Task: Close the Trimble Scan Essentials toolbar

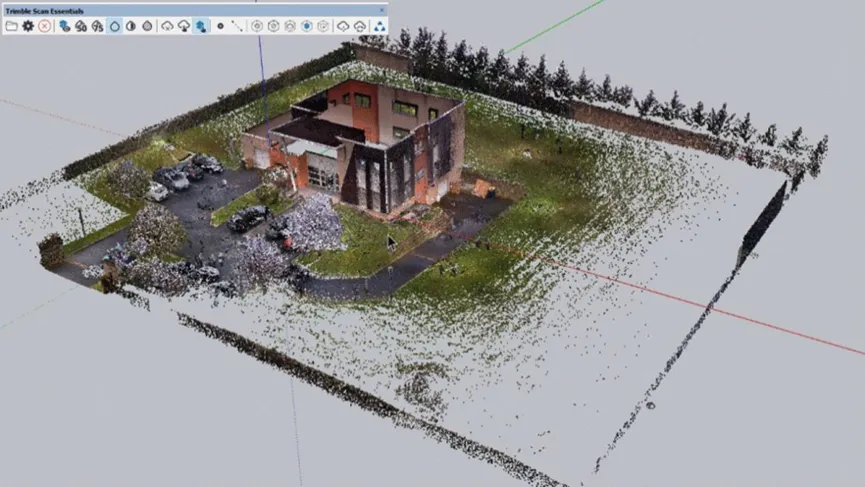Action: [x=382, y=10]
